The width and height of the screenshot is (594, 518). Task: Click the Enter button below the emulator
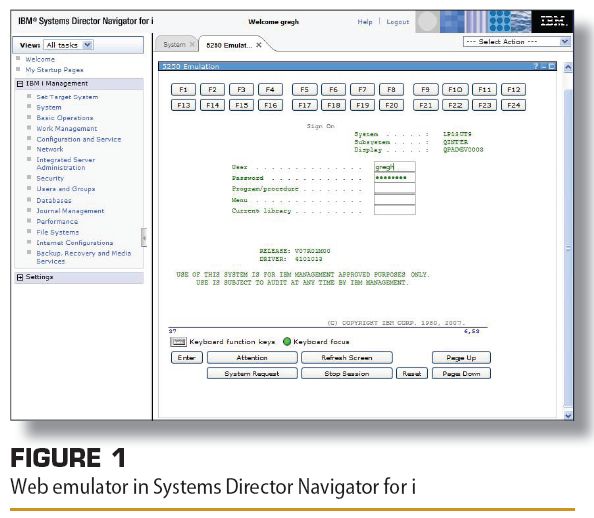(187, 358)
